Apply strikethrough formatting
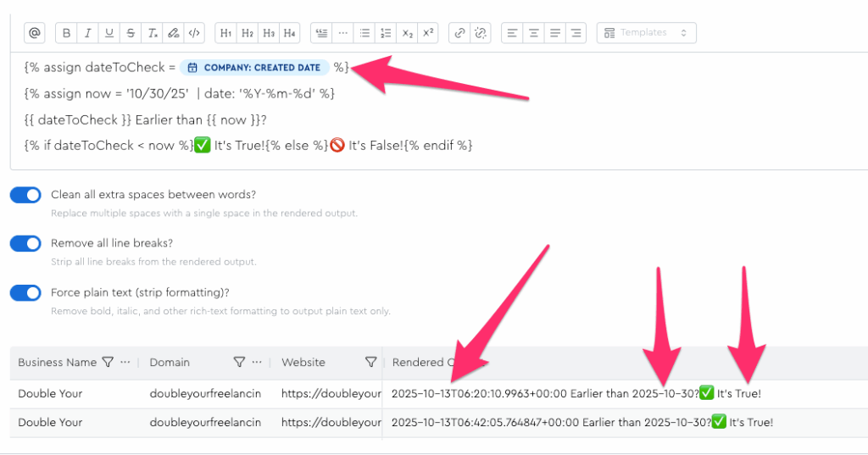The width and height of the screenshot is (868, 455). [x=131, y=33]
